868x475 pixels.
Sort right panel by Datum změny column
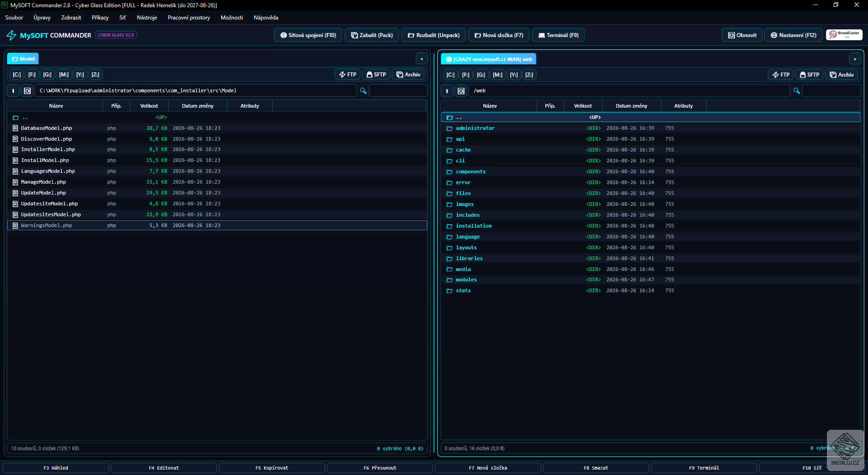(631, 106)
